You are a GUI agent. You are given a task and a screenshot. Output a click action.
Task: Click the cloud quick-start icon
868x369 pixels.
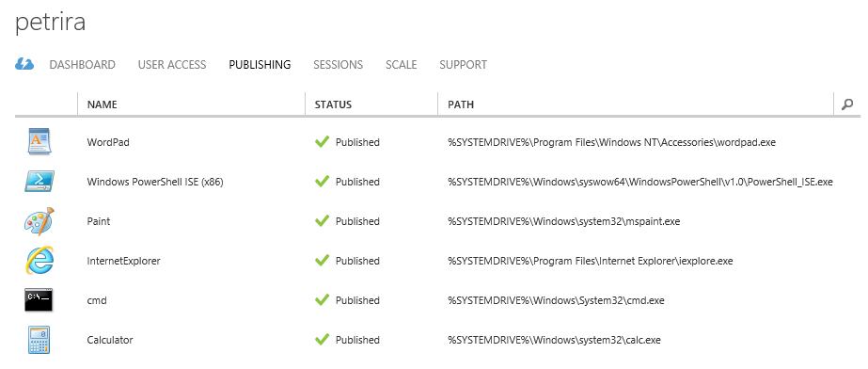pos(24,64)
